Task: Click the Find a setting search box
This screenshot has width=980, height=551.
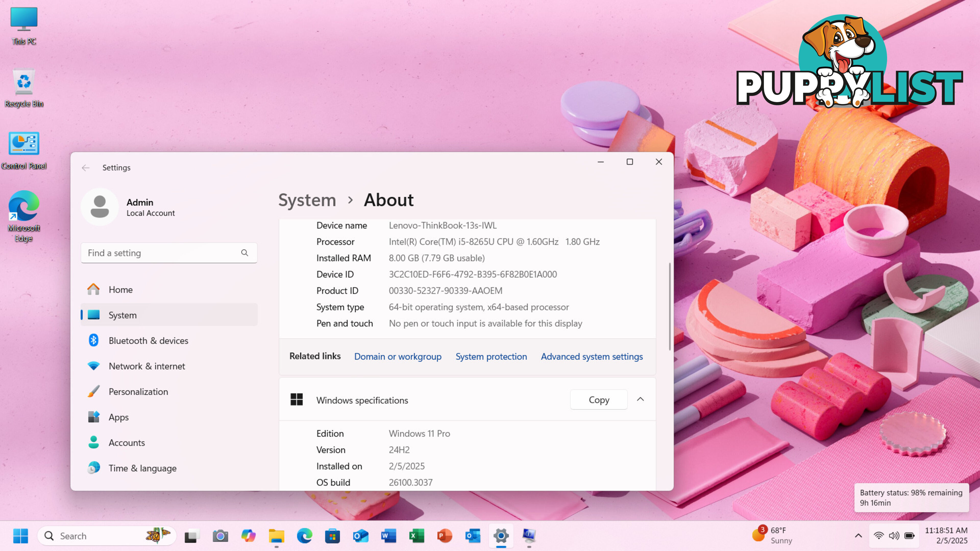Action: pos(169,253)
